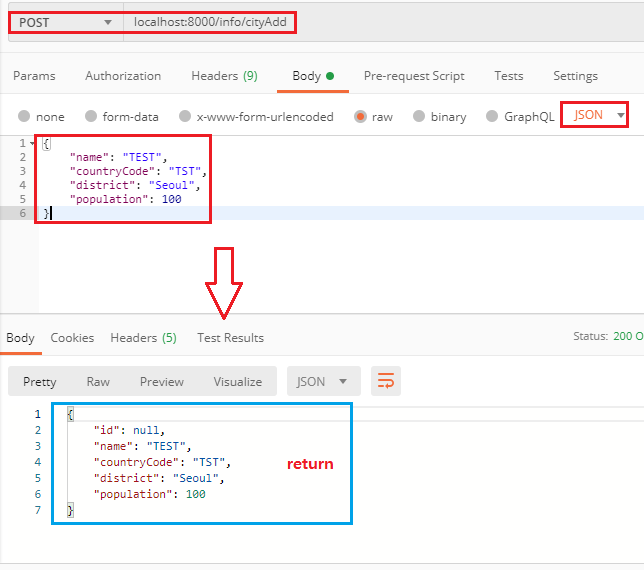644x570 pixels.
Task: Switch to the Params tab
Action: (34, 76)
